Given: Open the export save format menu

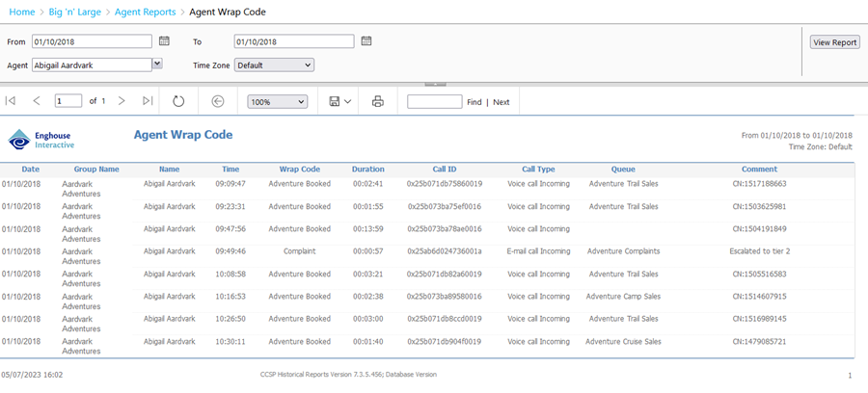Looking at the screenshot, I should 339,101.
